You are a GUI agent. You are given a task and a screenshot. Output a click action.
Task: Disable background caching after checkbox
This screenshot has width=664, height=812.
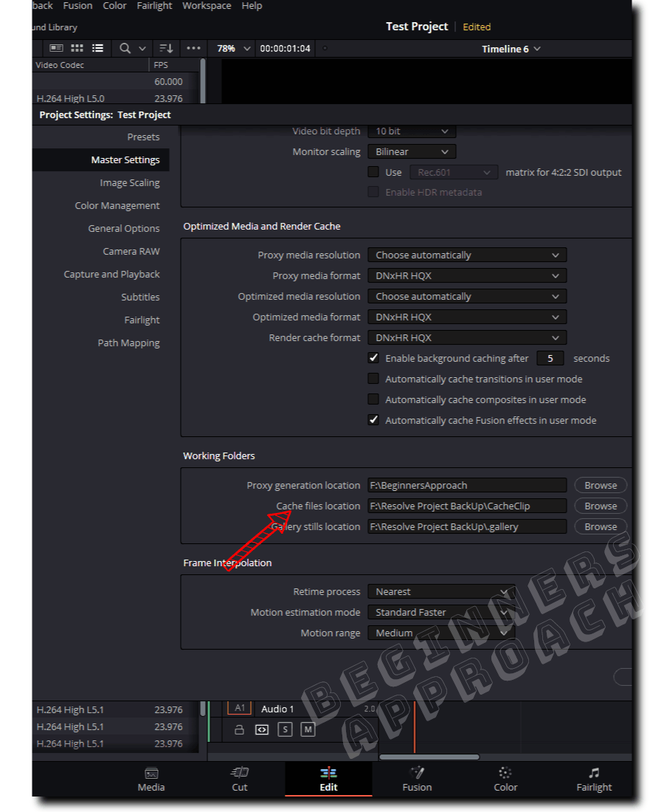pos(373,358)
